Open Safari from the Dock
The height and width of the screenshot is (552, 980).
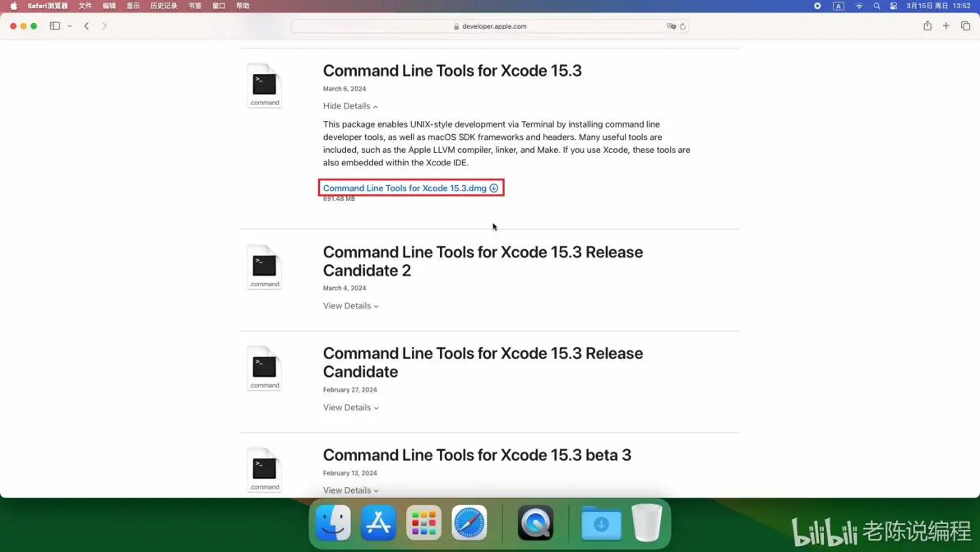469,523
